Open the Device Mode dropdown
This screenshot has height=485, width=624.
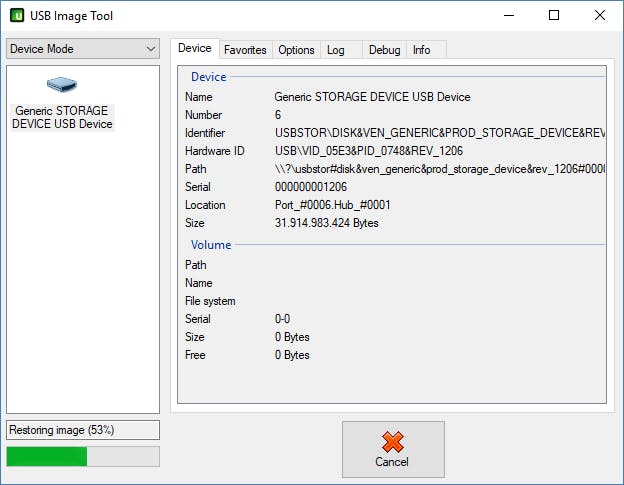(x=83, y=49)
